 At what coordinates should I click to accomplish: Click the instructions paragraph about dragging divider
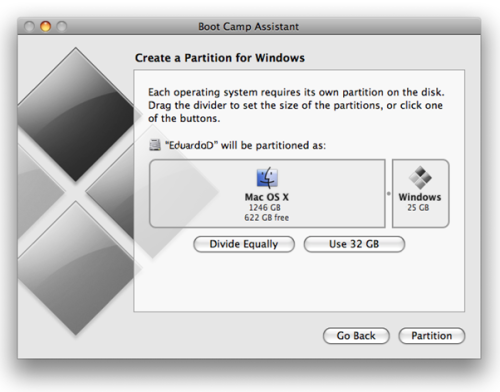pos(296,105)
